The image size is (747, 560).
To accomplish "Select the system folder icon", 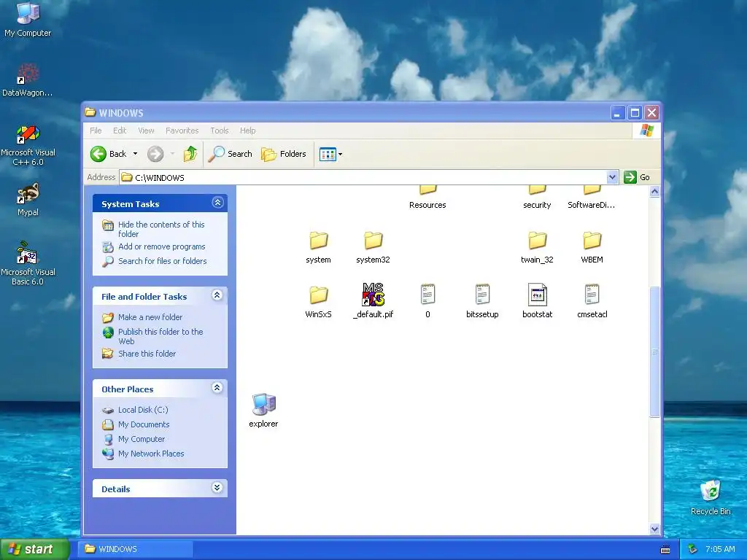I will (x=318, y=241).
